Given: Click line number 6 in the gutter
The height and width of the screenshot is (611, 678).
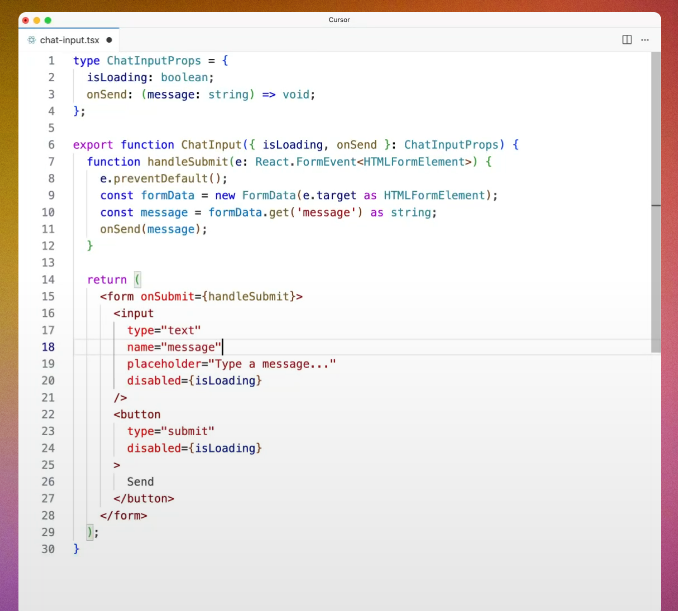Looking at the screenshot, I should click(x=51, y=145).
